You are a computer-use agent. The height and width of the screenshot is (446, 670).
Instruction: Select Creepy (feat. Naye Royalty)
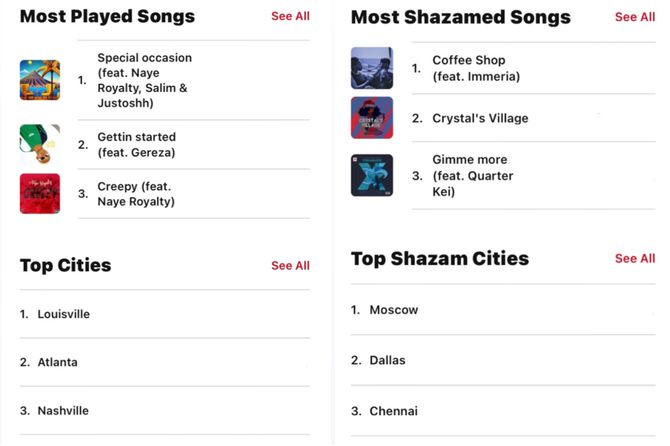[x=194, y=194]
